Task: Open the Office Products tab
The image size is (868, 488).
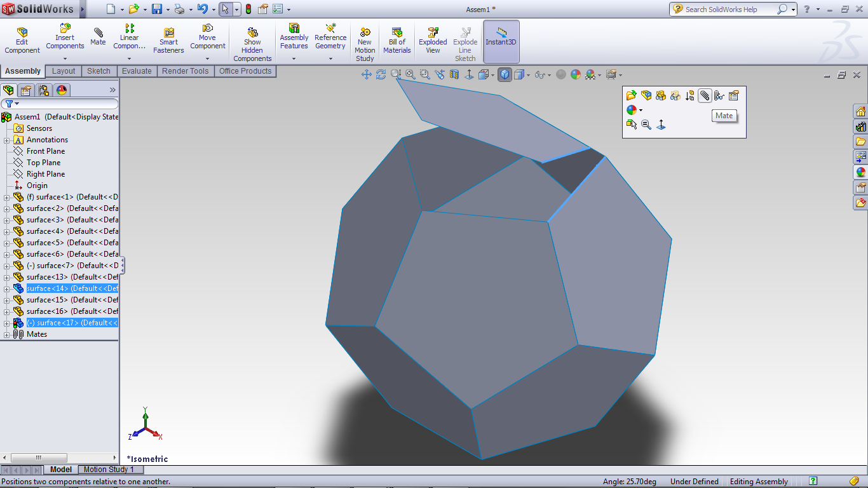Action: [245, 71]
